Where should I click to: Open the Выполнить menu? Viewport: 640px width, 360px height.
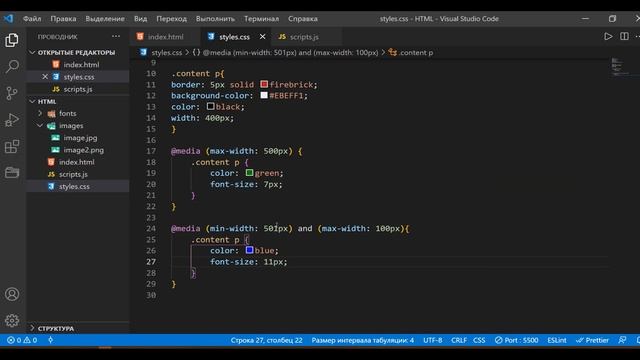215,19
